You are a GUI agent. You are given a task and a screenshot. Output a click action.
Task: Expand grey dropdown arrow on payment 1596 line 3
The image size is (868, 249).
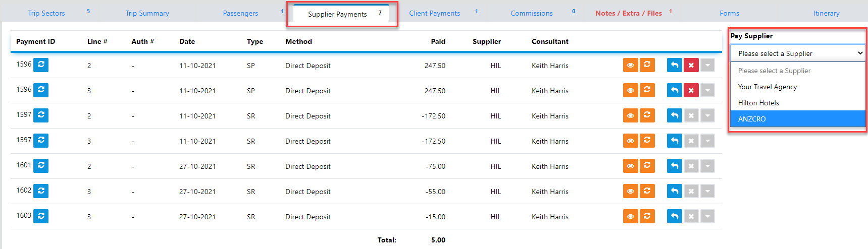[707, 90]
